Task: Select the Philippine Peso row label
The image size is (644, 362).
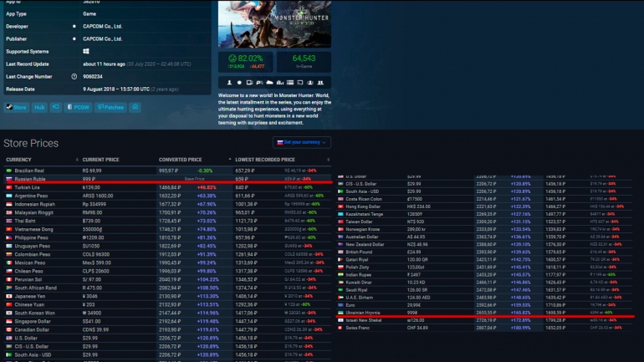Action: pyautogui.click(x=32, y=237)
